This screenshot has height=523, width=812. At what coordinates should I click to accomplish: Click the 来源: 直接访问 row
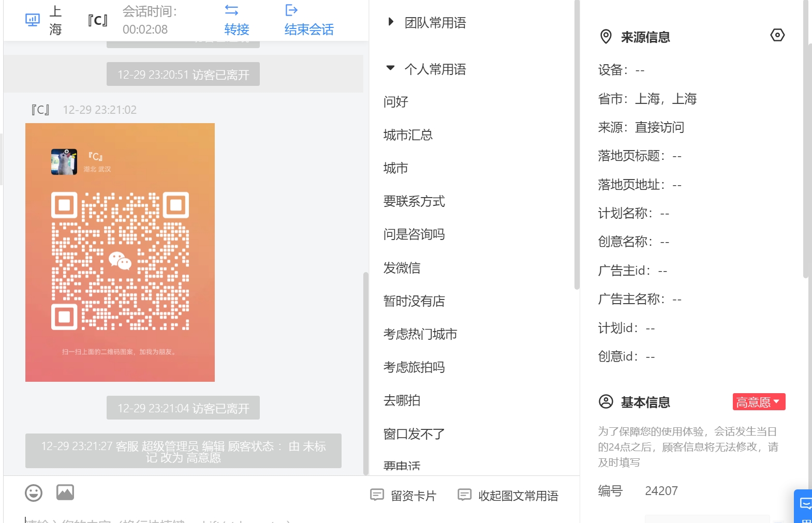[x=641, y=127]
